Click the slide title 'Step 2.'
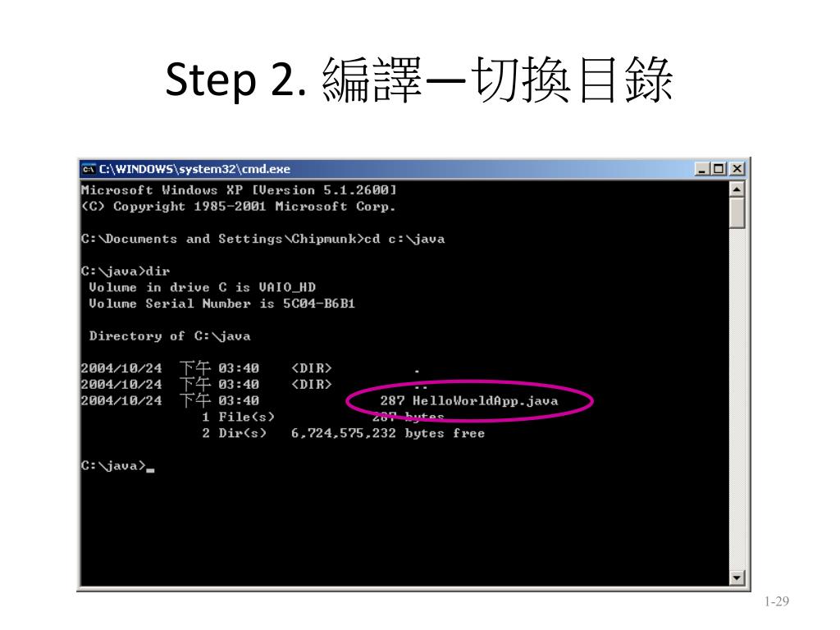Screen dimensions: 840x630 coord(236,80)
